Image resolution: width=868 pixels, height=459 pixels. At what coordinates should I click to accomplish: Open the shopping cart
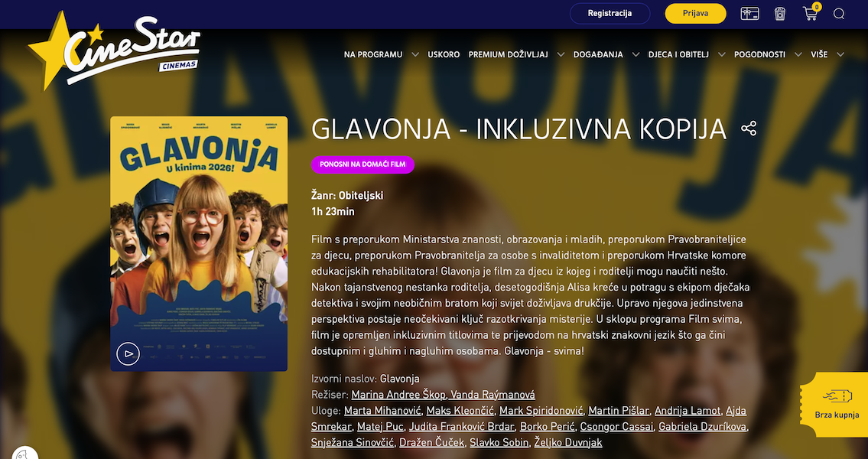(x=811, y=13)
